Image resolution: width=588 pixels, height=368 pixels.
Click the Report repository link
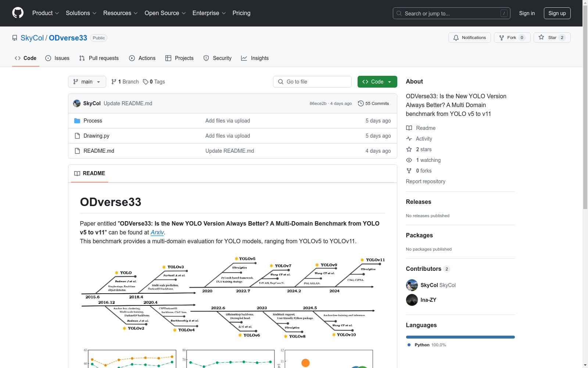point(426,181)
